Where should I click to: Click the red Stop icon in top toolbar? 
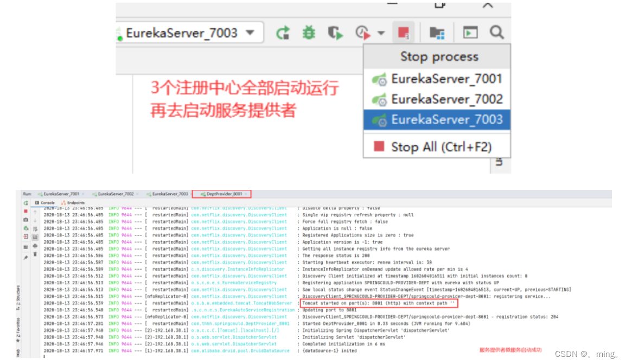click(404, 33)
